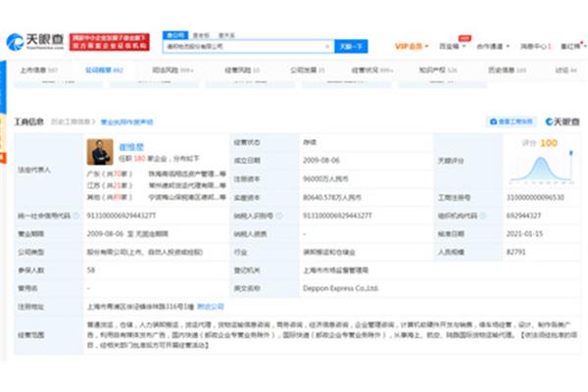This screenshot has width=588, height=392.
Task: Select the registered address text in 注册地址 row
Action: point(140,307)
